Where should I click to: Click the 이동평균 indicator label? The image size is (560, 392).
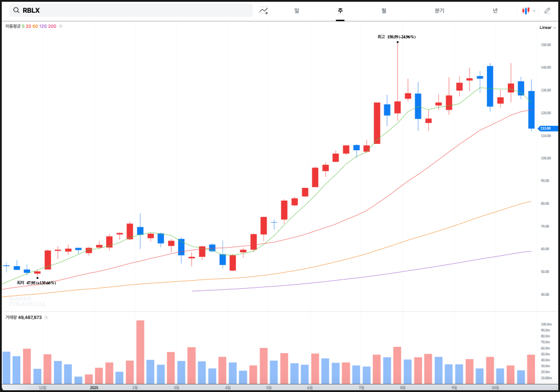(13, 26)
